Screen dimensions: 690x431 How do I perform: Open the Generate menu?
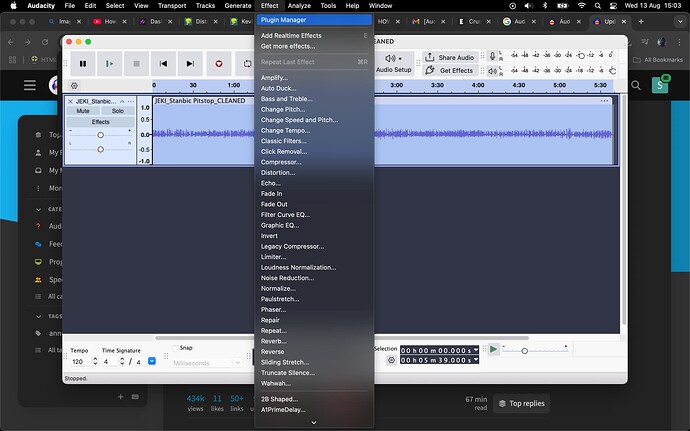tap(238, 6)
